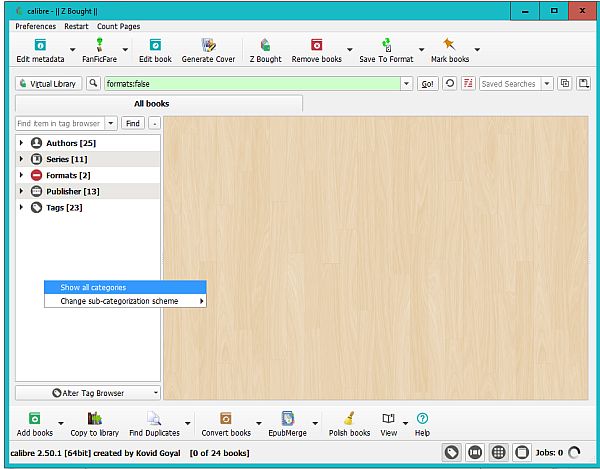Open FanFicFare dropdown arrow
600x469 pixels.
[x=125, y=49]
